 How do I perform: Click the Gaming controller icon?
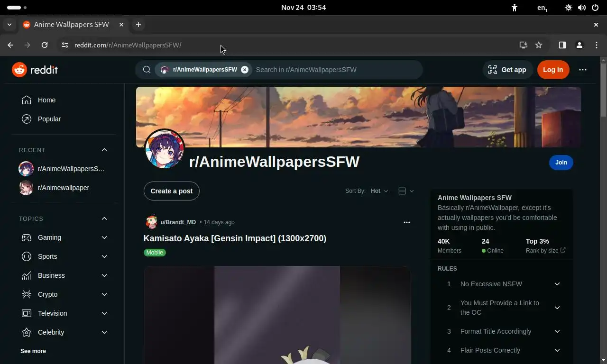pos(27,237)
